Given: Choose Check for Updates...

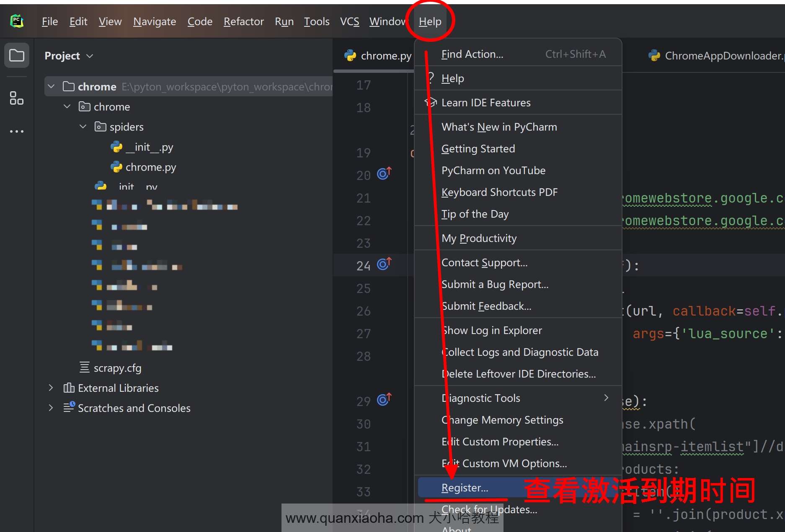Looking at the screenshot, I should (518, 509).
